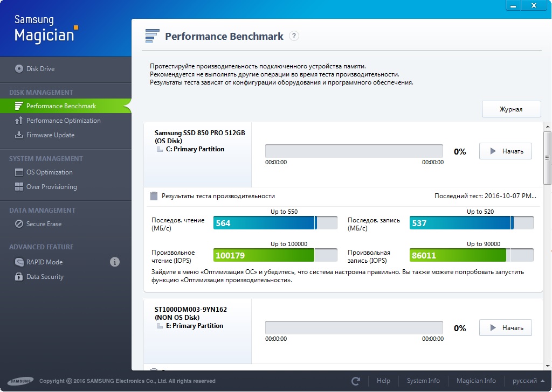Click the scrollbar up arrow
552x392 pixels.
[x=548, y=127]
